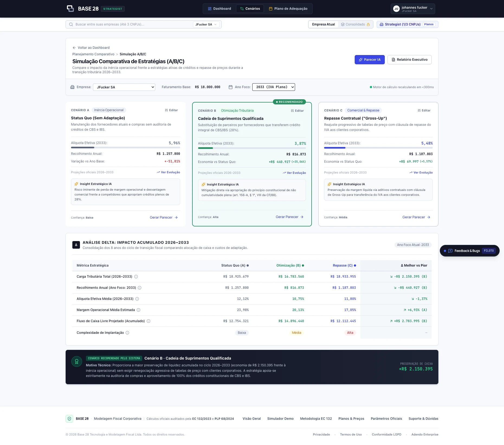Click the award ribbon icon in recommendation banner
Viewport: 504px width, 445px height.
coord(77,361)
